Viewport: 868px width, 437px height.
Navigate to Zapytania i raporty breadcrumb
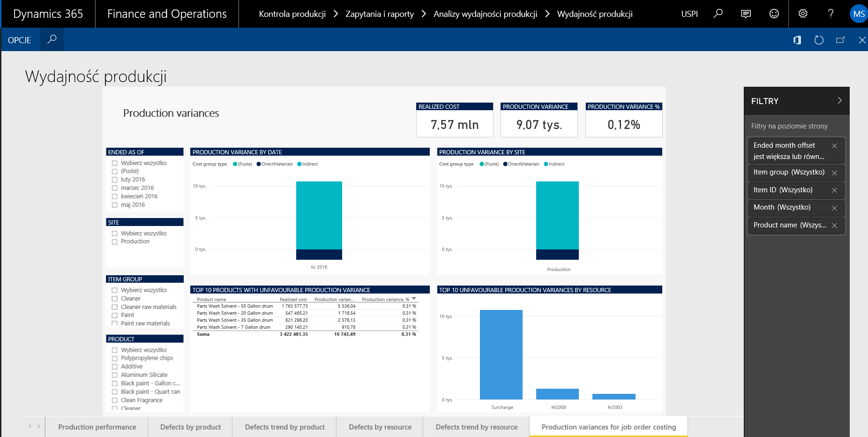[380, 14]
